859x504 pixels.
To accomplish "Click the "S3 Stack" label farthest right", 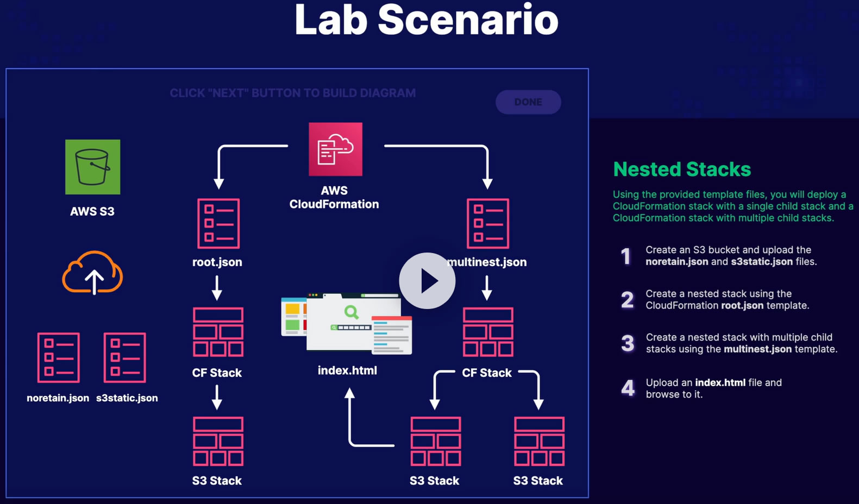I will coord(538,481).
